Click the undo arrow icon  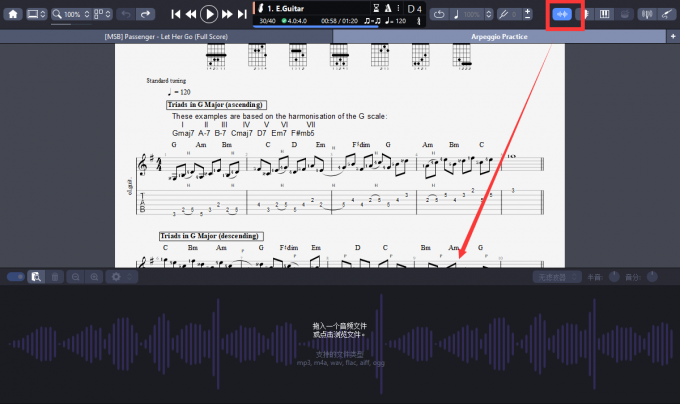tap(126, 14)
